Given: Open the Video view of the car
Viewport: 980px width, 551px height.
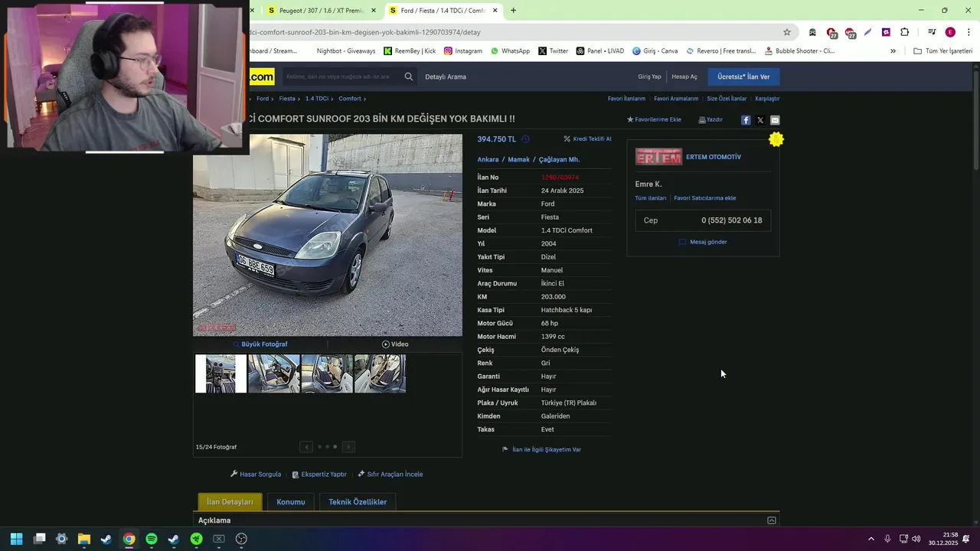Looking at the screenshot, I should point(395,344).
